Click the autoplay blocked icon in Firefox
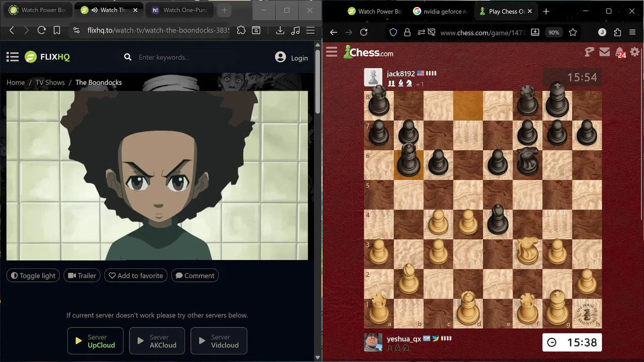 431,32
